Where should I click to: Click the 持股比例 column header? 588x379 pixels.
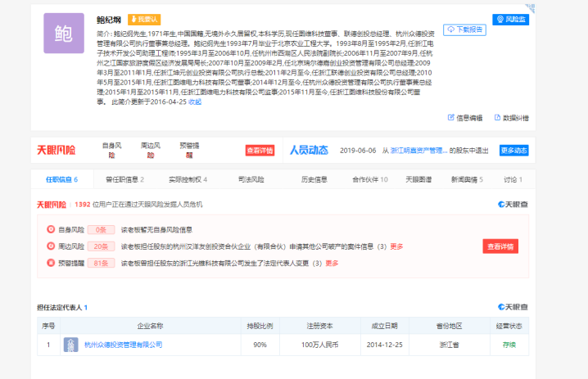[x=260, y=326]
